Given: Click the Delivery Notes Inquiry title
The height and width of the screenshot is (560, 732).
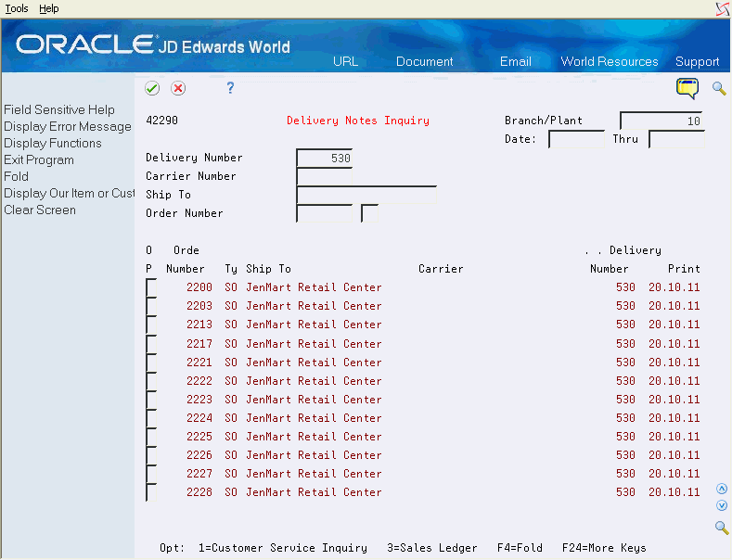Looking at the screenshot, I should [x=358, y=121].
